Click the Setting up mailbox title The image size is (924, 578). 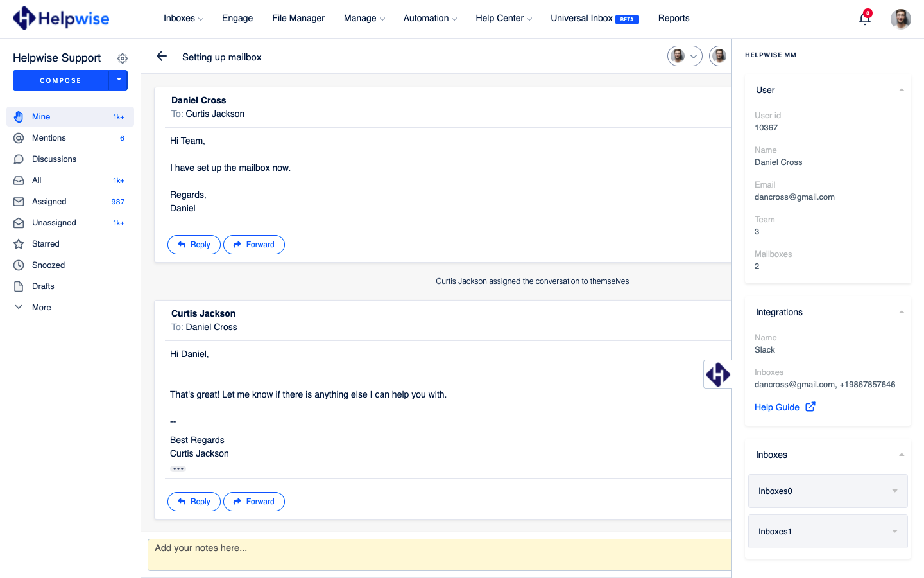pos(222,57)
